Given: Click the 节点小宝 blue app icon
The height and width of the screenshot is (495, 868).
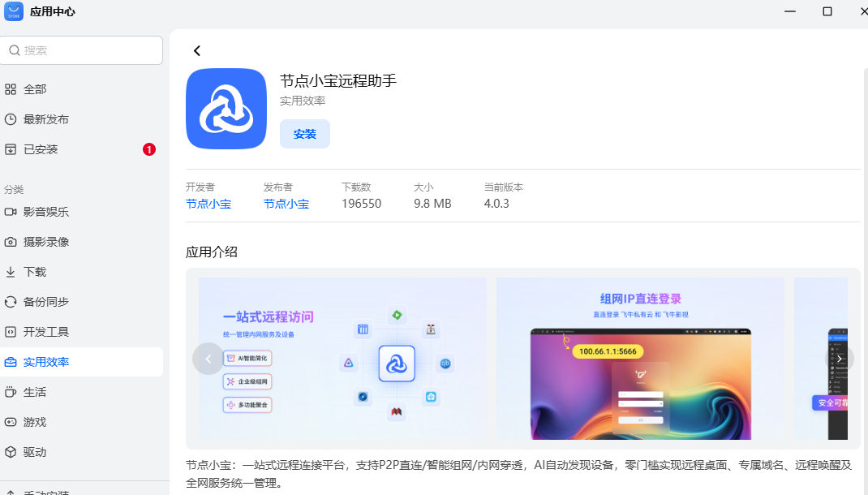Looking at the screenshot, I should coord(226,109).
